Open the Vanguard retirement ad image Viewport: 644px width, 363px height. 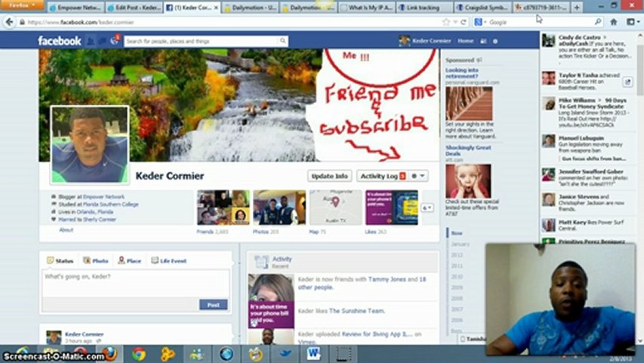469,103
